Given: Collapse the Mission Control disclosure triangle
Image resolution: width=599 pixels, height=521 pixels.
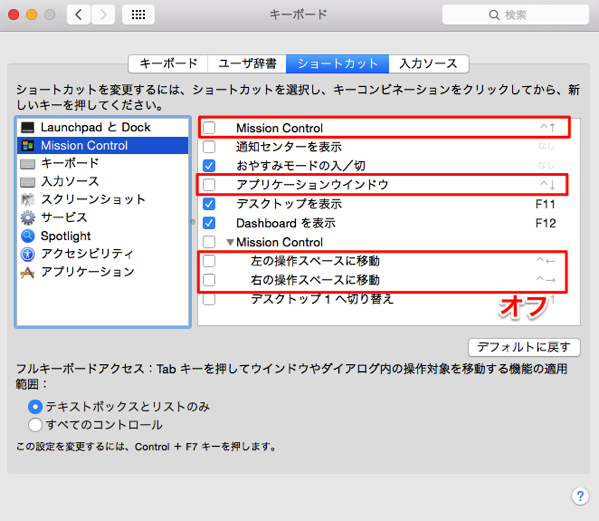Looking at the screenshot, I should (230, 242).
